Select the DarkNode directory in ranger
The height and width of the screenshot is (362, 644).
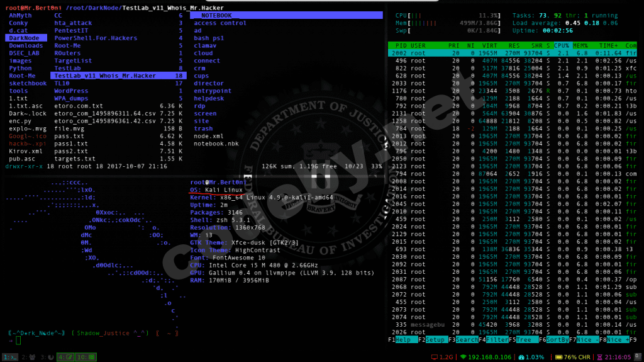[26, 38]
